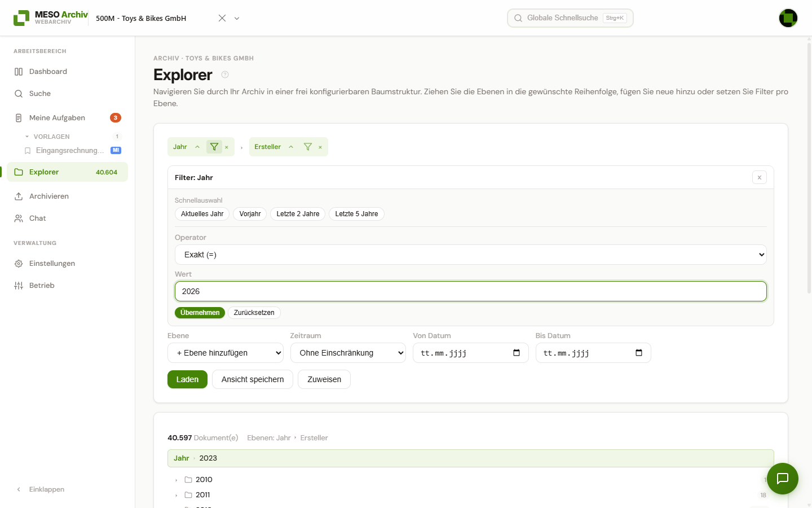Click the help icon beside Explorer heading
Screen dimensions: 812x508
coord(225,75)
